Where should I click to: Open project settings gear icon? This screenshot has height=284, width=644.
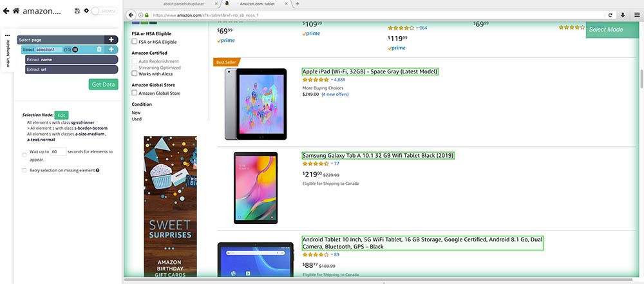(x=86, y=11)
